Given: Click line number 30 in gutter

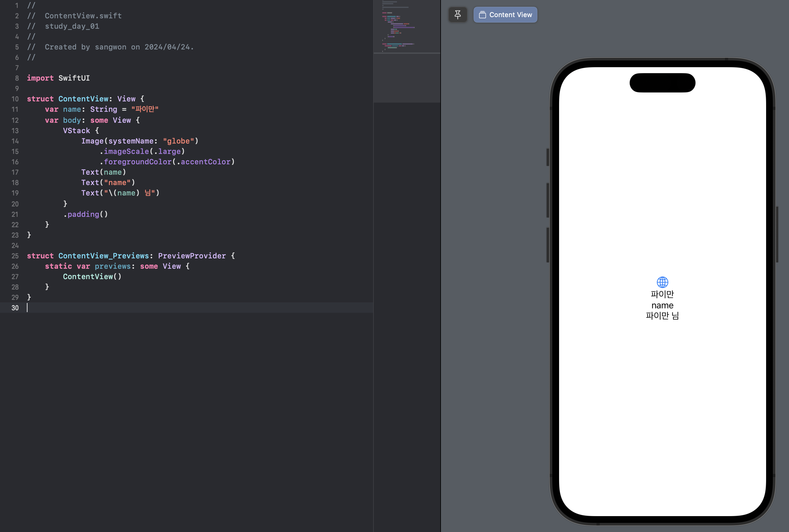Looking at the screenshot, I should click(x=15, y=308).
